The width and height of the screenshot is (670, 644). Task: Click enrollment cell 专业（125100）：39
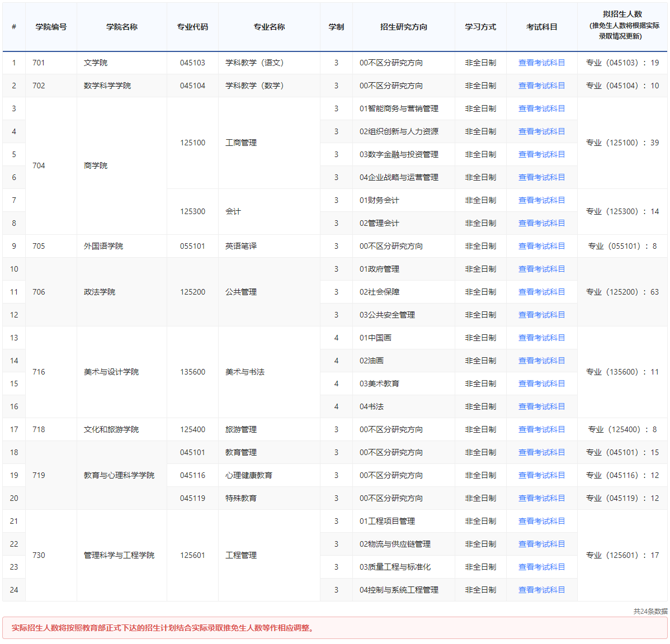(x=622, y=143)
